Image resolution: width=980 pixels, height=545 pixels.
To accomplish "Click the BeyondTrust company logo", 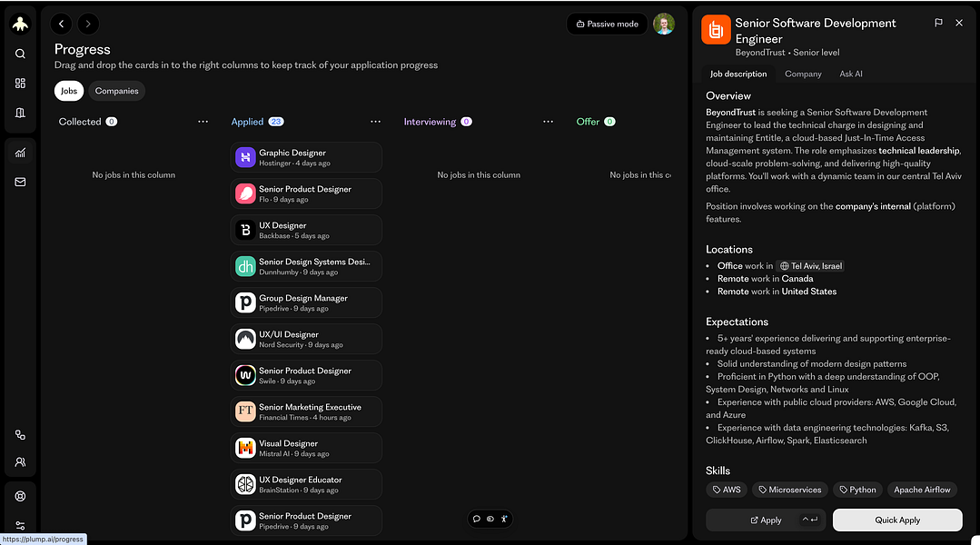I will click(x=716, y=29).
